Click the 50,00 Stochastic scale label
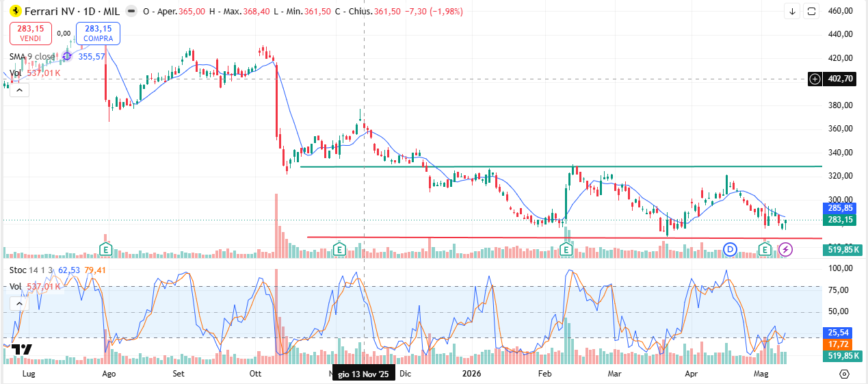Viewport: 868px width, 384px height. [x=839, y=311]
